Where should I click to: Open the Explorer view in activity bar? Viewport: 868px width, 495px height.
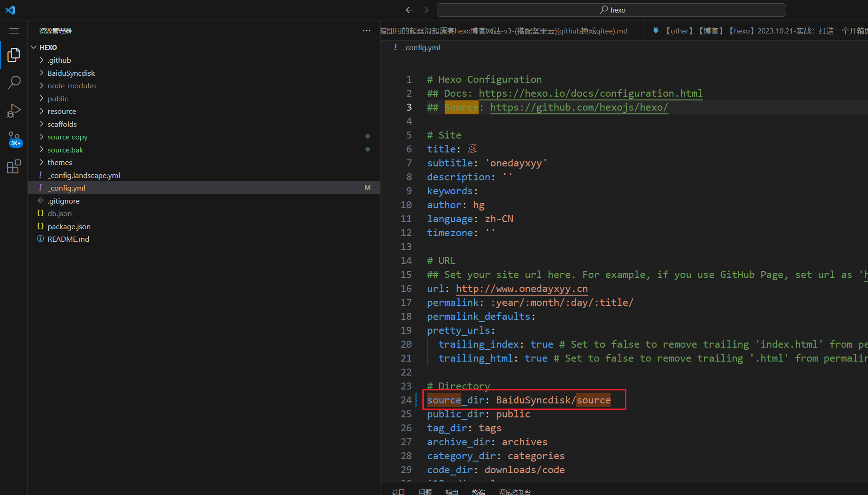click(14, 55)
